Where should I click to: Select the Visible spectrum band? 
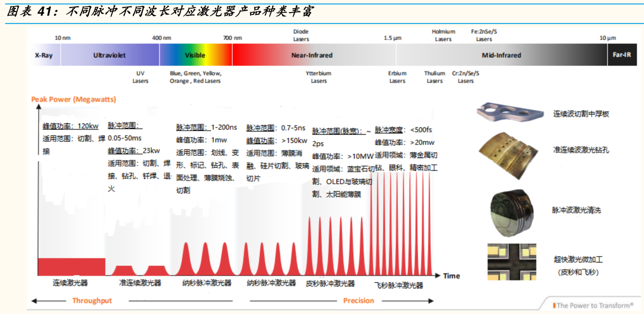tap(196, 55)
